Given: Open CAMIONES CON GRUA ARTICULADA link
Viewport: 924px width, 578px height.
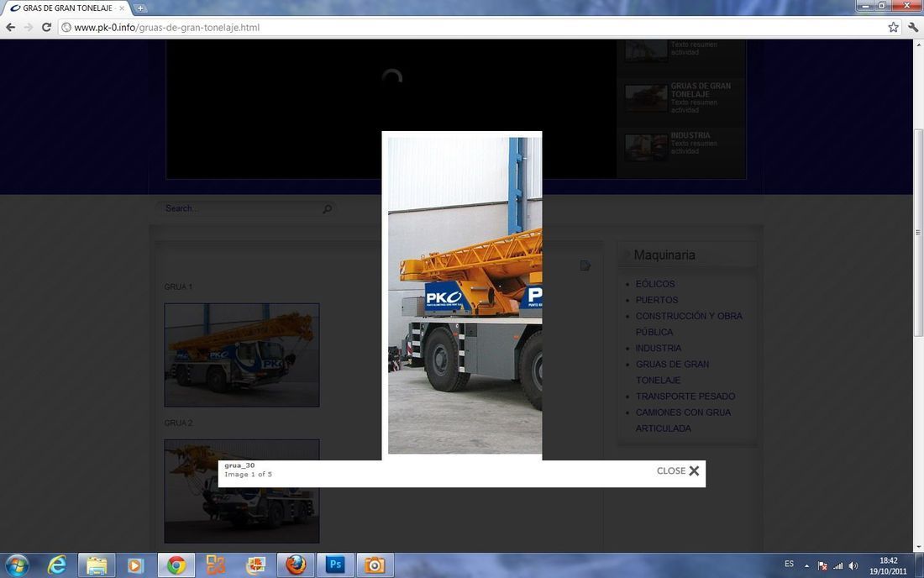Looking at the screenshot, I should tap(683, 421).
